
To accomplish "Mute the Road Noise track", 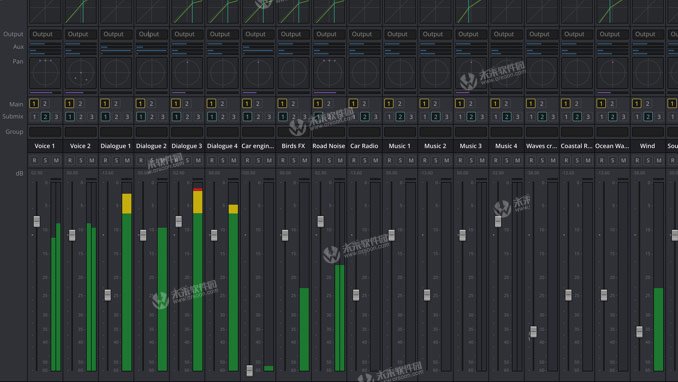I will (340, 161).
